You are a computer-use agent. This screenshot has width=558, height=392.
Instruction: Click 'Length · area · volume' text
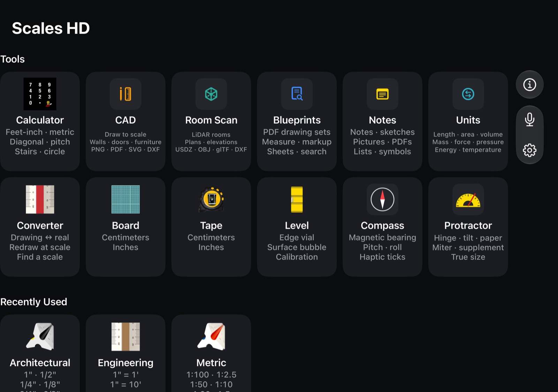[x=468, y=134]
